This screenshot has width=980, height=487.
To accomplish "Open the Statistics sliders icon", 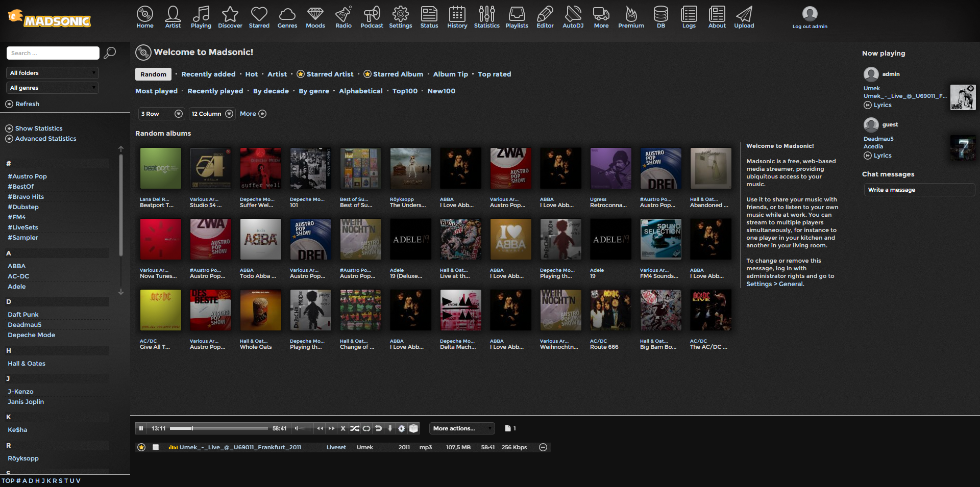I will point(486,17).
